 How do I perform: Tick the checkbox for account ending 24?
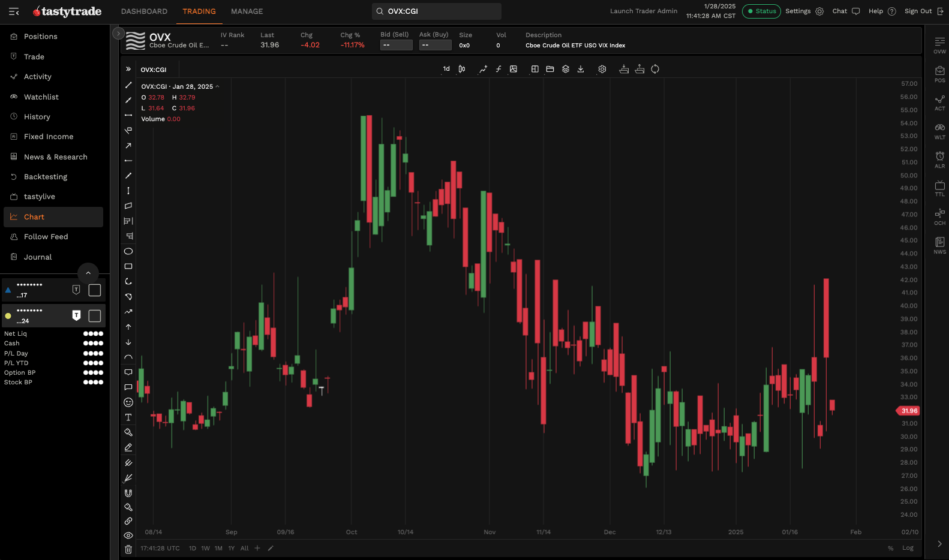coord(95,316)
